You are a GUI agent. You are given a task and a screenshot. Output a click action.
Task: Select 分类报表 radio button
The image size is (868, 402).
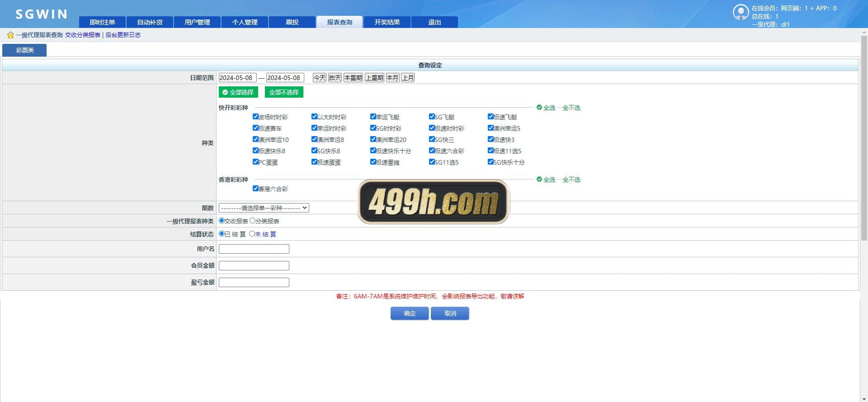pyautogui.click(x=252, y=221)
